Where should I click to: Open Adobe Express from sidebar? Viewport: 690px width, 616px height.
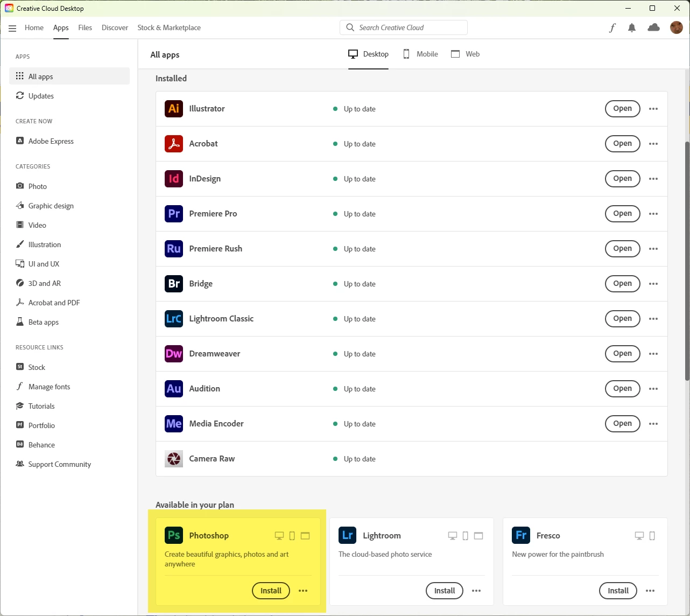point(69,141)
